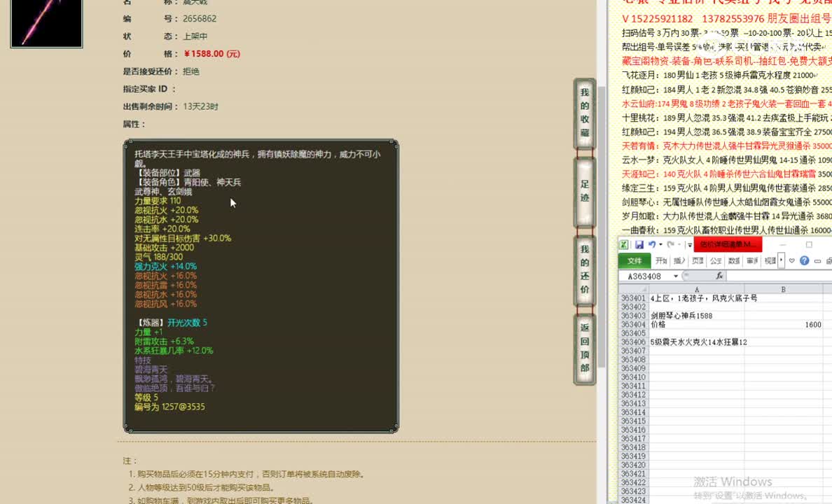Open the Name Box dropdown arrow

674,275
